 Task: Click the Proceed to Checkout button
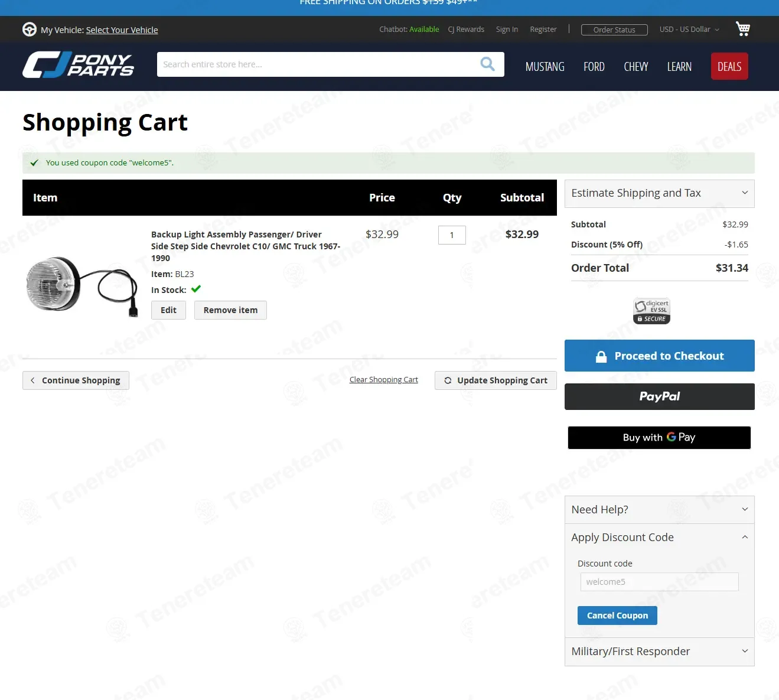659,356
